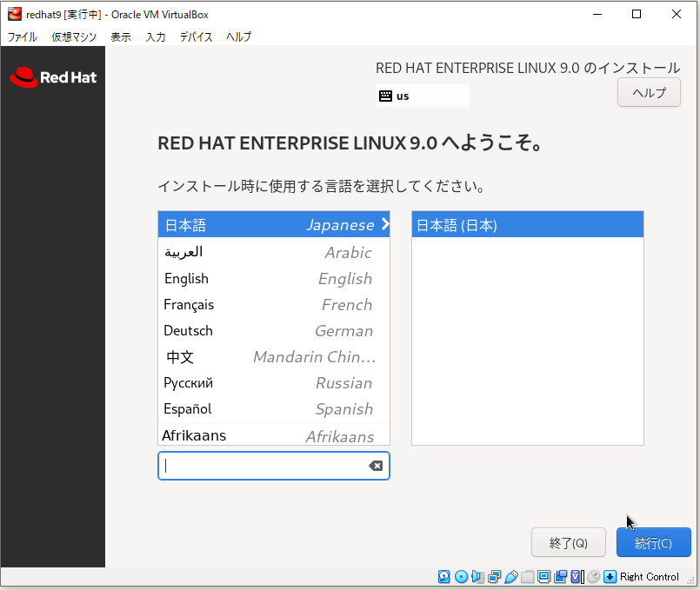Open the ファイル menu
This screenshot has width=700, height=590.
(x=23, y=36)
